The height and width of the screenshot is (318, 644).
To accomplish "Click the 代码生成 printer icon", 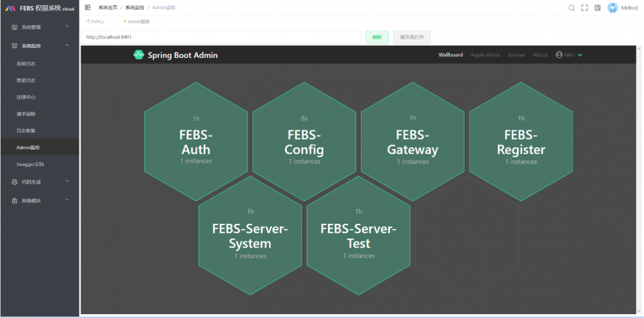I will pyautogui.click(x=14, y=182).
